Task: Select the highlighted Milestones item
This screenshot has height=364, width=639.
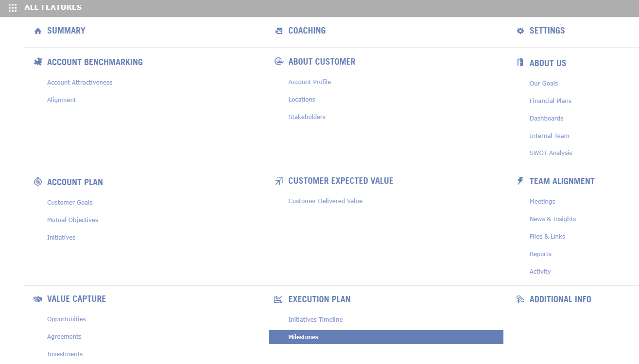Action: (386, 337)
